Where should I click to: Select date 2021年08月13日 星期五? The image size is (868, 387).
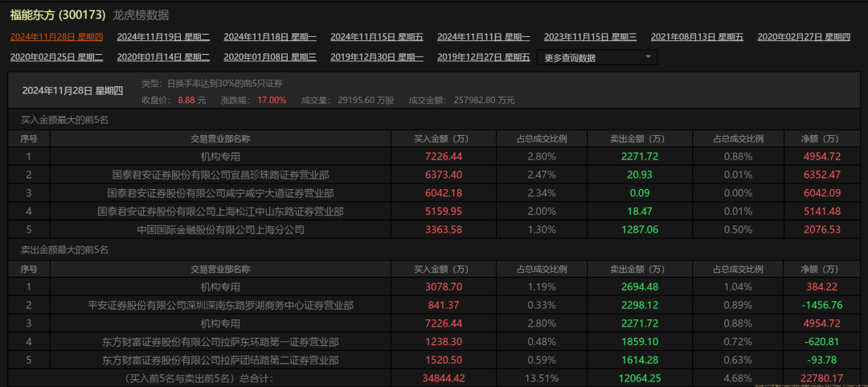click(x=697, y=37)
